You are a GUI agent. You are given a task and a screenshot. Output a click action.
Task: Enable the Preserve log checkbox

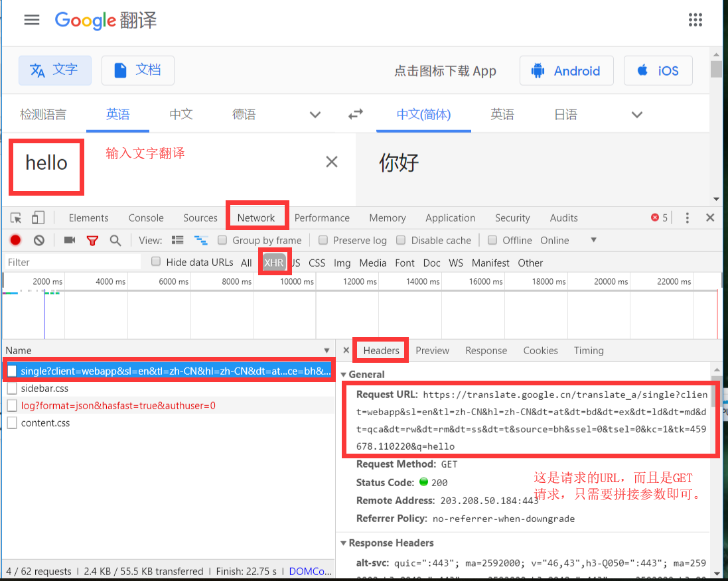(x=323, y=240)
